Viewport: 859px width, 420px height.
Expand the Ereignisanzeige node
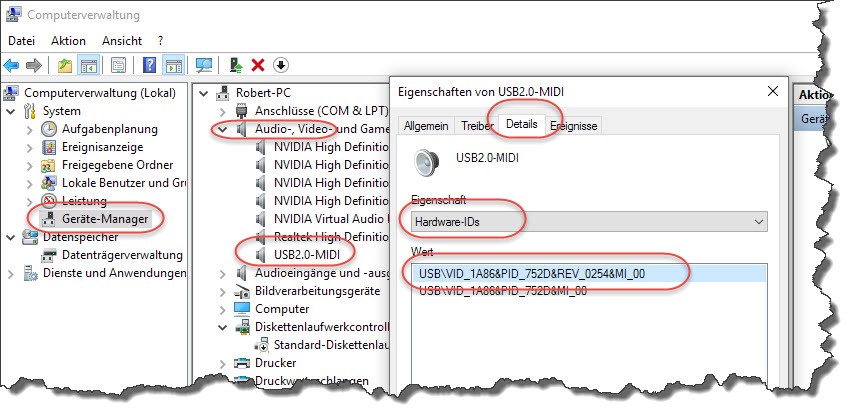coord(30,148)
